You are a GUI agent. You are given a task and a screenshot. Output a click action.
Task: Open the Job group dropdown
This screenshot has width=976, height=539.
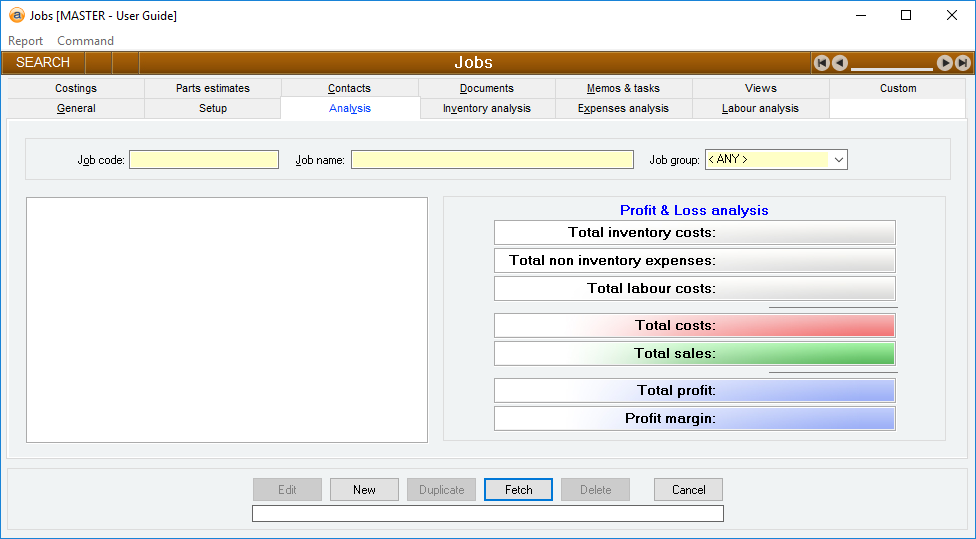[x=838, y=160]
